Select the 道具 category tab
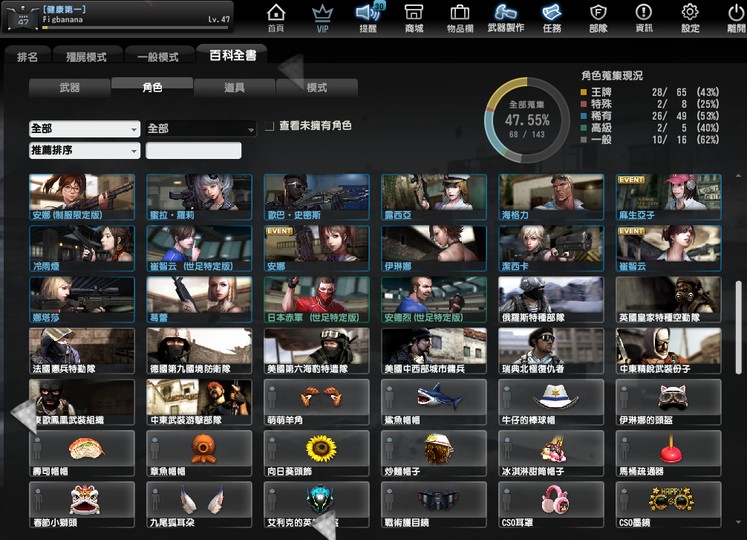Screen dimensions: 747x540 click(x=234, y=88)
